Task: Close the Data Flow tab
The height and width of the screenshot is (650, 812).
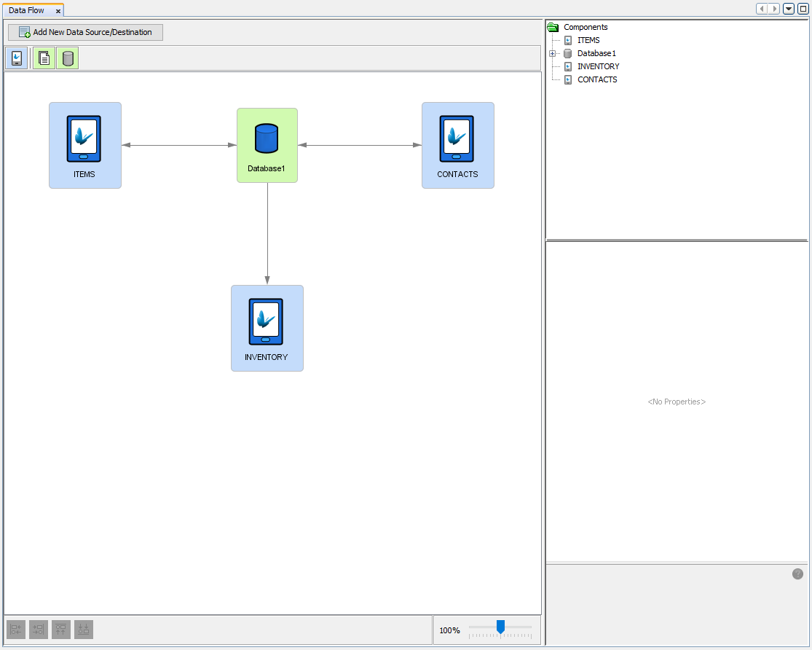Action: [58, 11]
